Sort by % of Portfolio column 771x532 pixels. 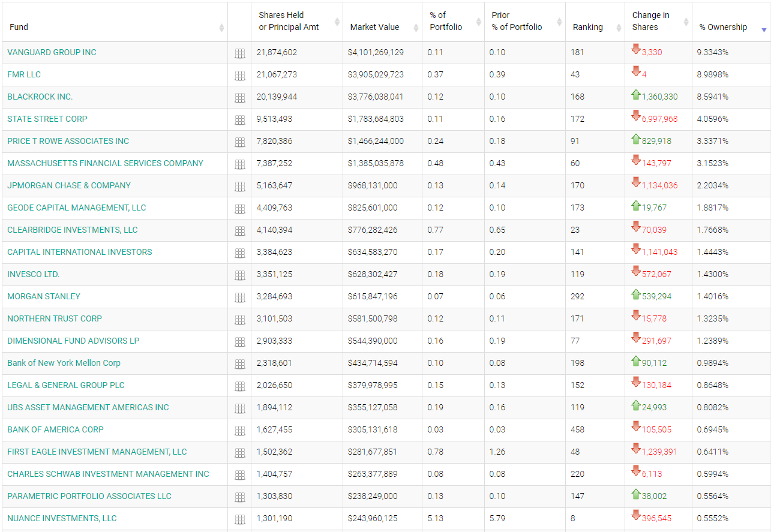click(x=454, y=21)
